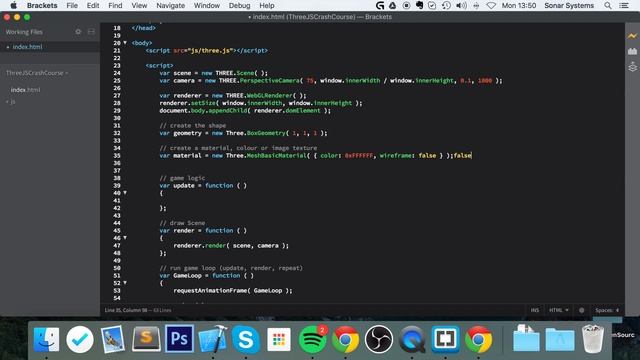This screenshot has width=640, height=360.
Task: Collapse the GameLoop block at line 52
Action: tap(125, 283)
